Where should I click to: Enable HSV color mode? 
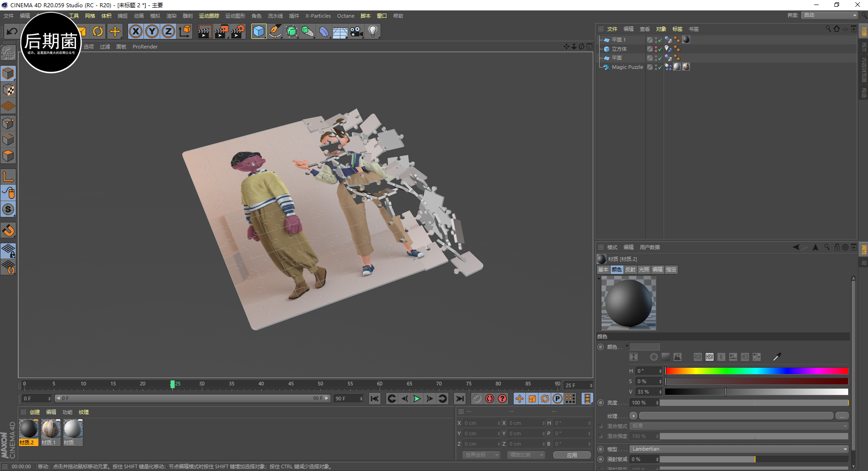click(x=709, y=357)
